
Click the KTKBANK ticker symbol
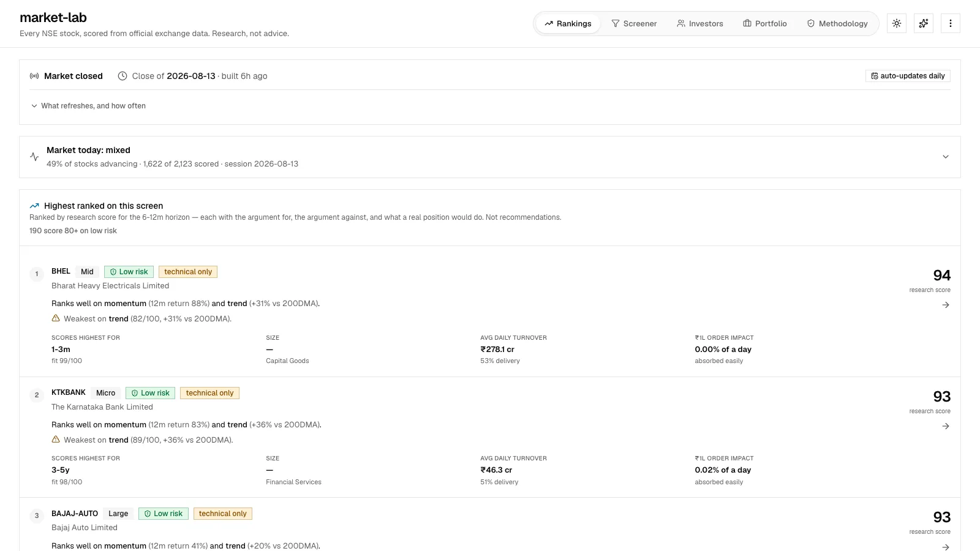69,392
